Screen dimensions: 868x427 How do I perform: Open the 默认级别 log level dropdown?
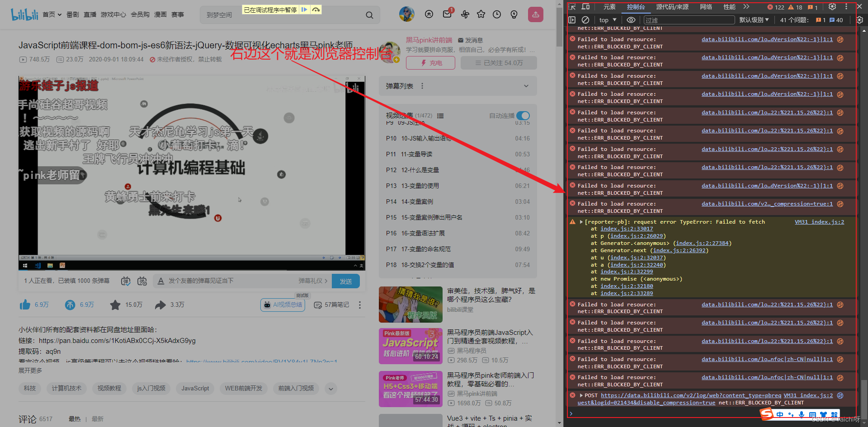[754, 19]
